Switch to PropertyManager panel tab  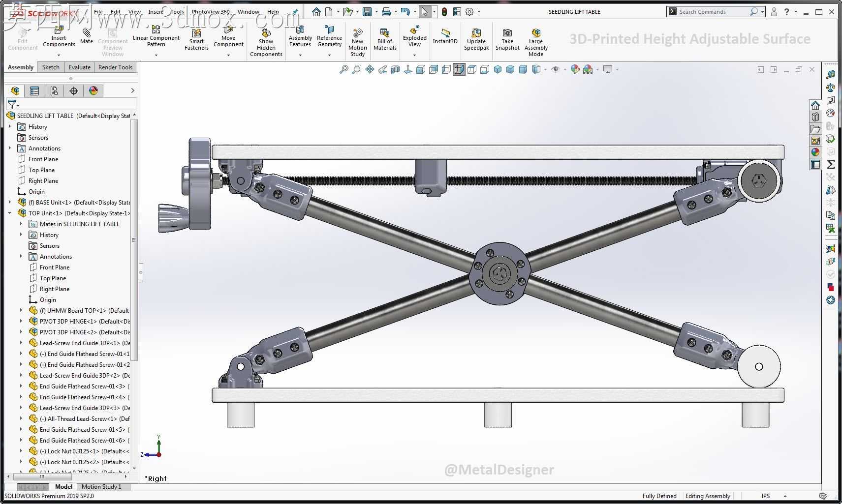(x=34, y=90)
